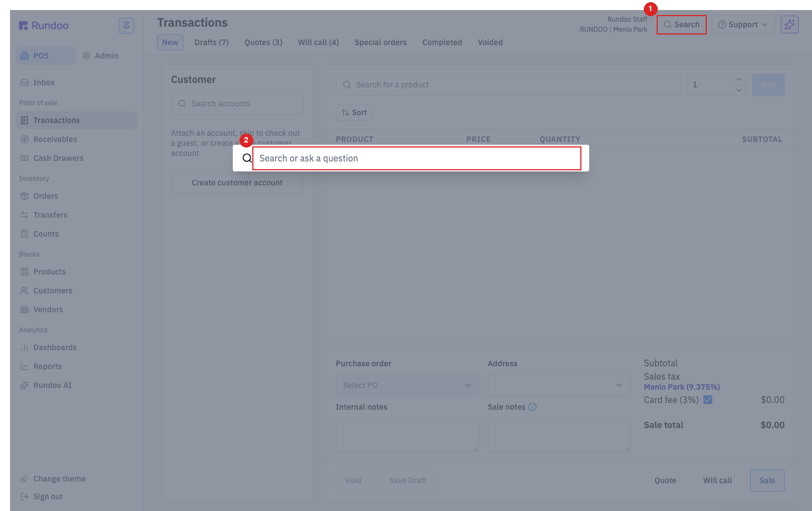Click the magnifier in Search accounts field

click(182, 104)
